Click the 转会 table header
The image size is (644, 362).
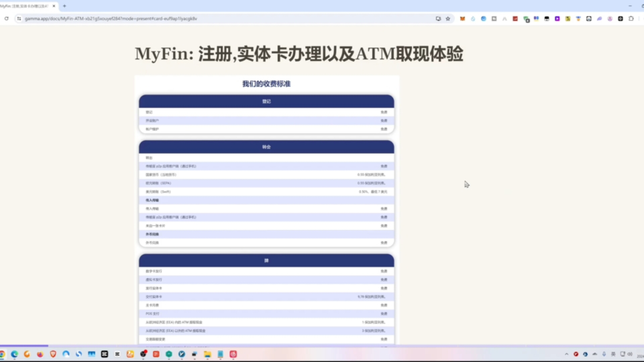tap(266, 147)
